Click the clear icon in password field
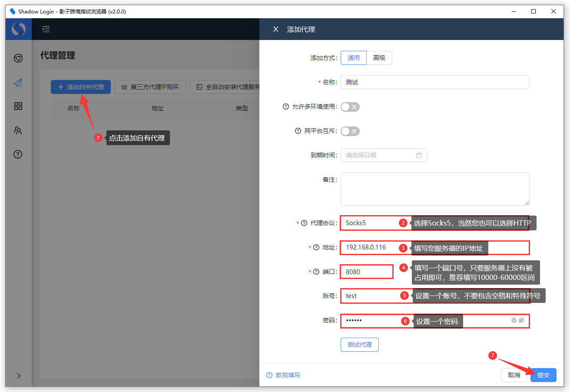The image size is (570, 392). point(514,320)
